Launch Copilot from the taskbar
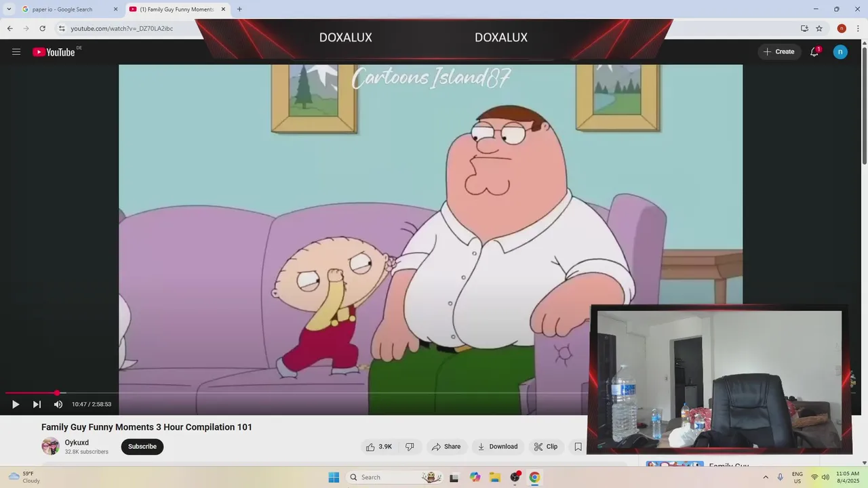The width and height of the screenshot is (868, 488). (x=475, y=477)
